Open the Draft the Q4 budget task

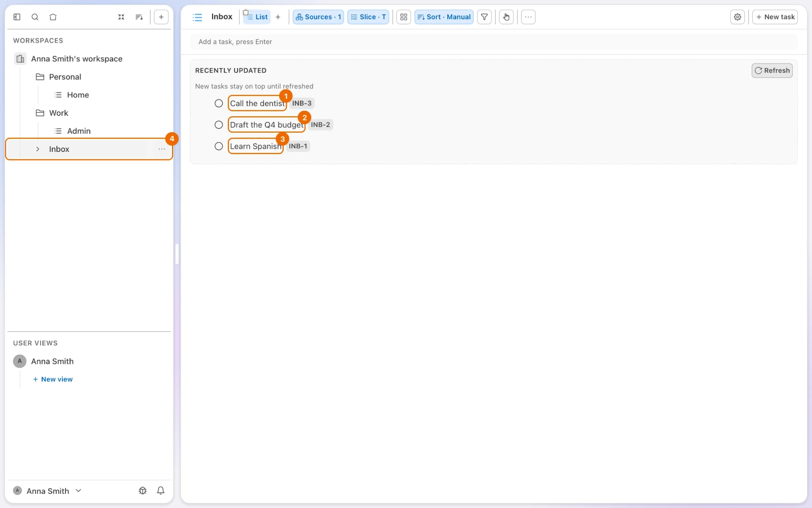(266, 125)
